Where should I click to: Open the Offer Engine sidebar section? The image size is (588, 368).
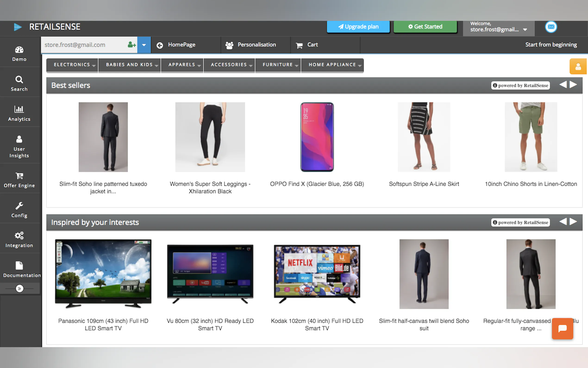point(19,180)
